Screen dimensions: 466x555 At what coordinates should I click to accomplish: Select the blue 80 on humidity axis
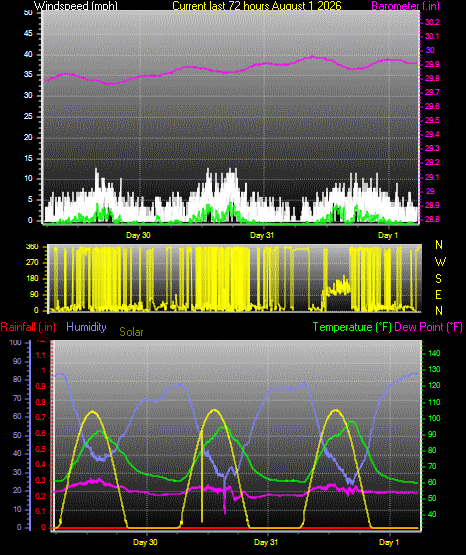(17, 379)
